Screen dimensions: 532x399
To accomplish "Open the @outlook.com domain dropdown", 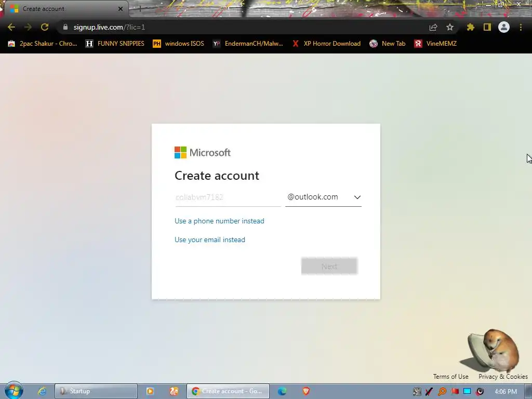I will 323,197.
